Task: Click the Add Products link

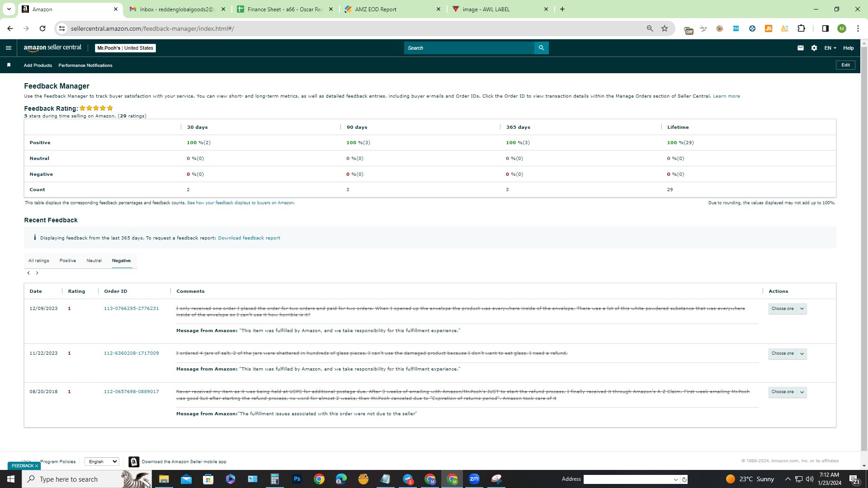Action: click(38, 66)
